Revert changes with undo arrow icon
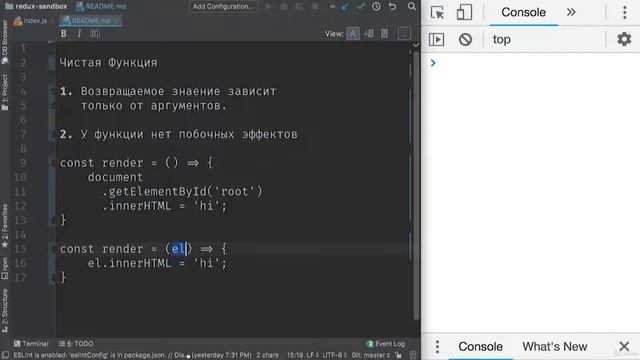 pos(392,7)
